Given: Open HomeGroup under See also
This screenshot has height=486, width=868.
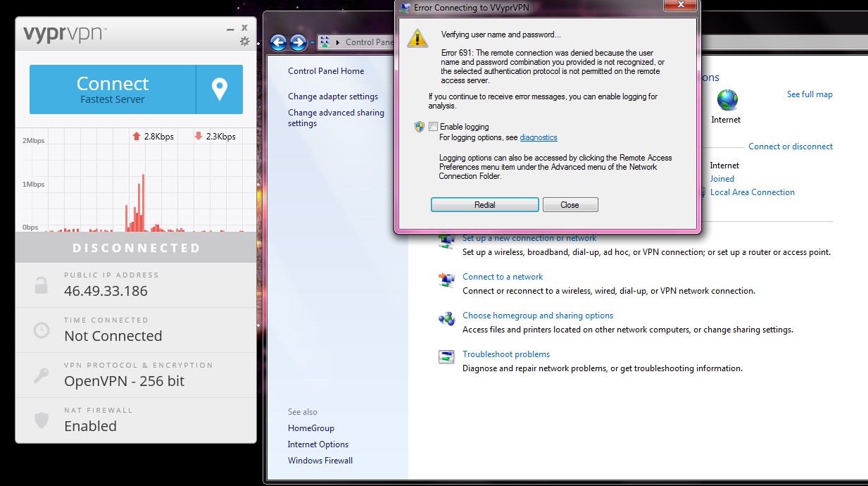Looking at the screenshot, I should point(311,428).
